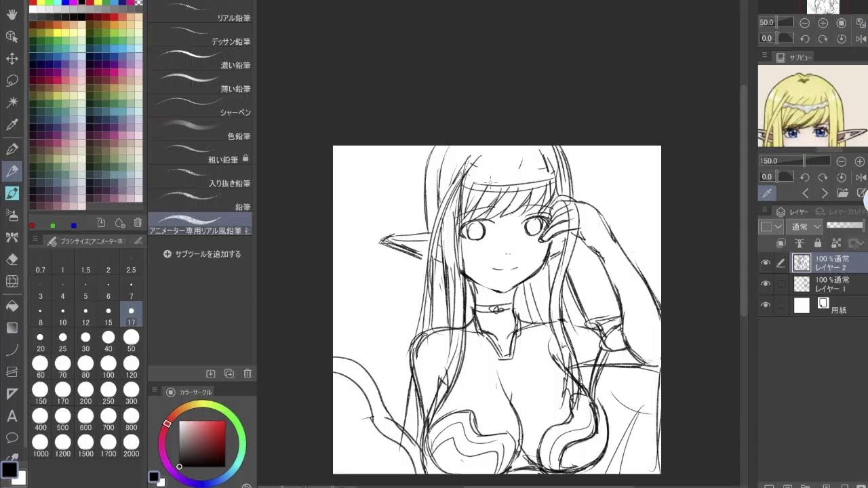Select the Auto select magic wand tool
Viewport: 868px width, 488px height.
12,103
